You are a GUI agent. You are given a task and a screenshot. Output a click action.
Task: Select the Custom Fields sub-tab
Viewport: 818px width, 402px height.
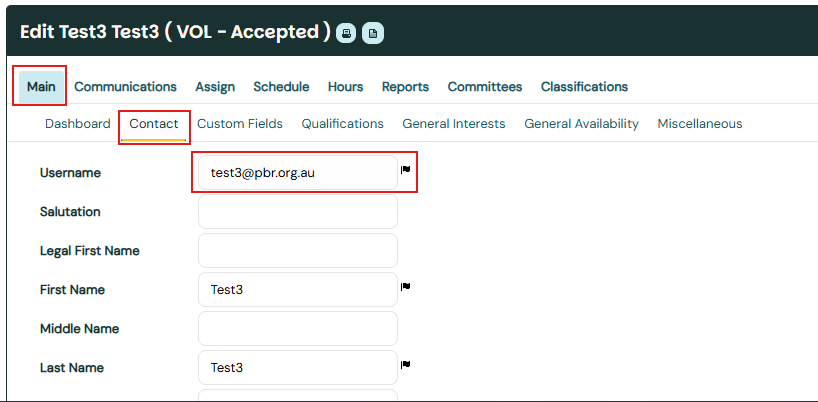pos(240,124)
